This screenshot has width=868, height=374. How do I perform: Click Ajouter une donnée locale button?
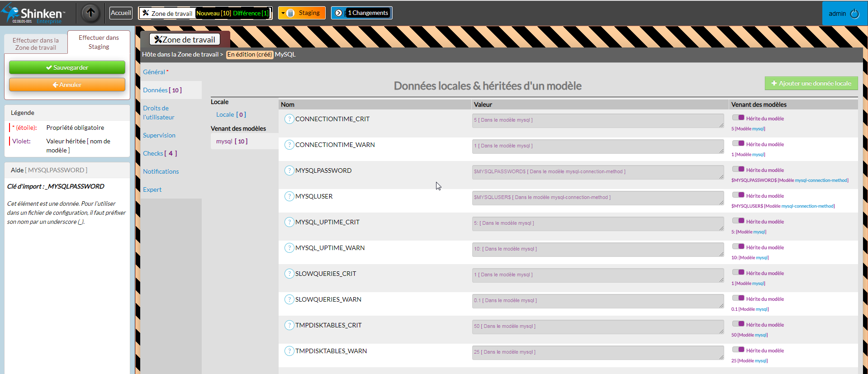[x=811, y=83]
